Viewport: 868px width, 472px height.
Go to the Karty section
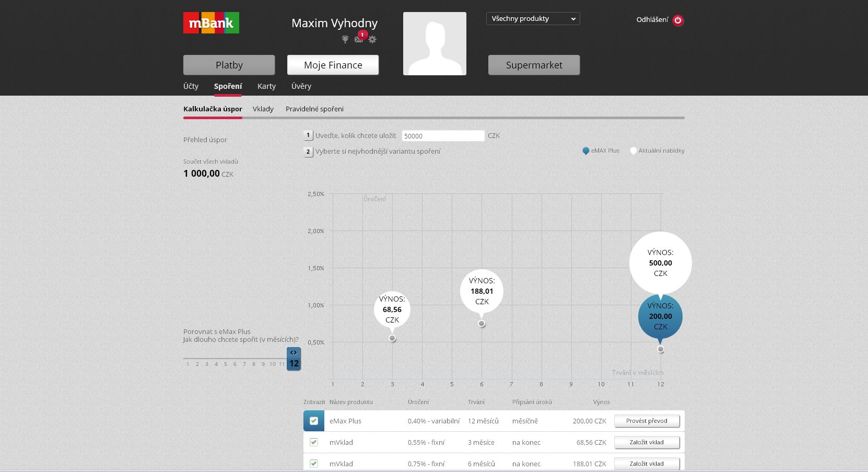tap(266, 86)
